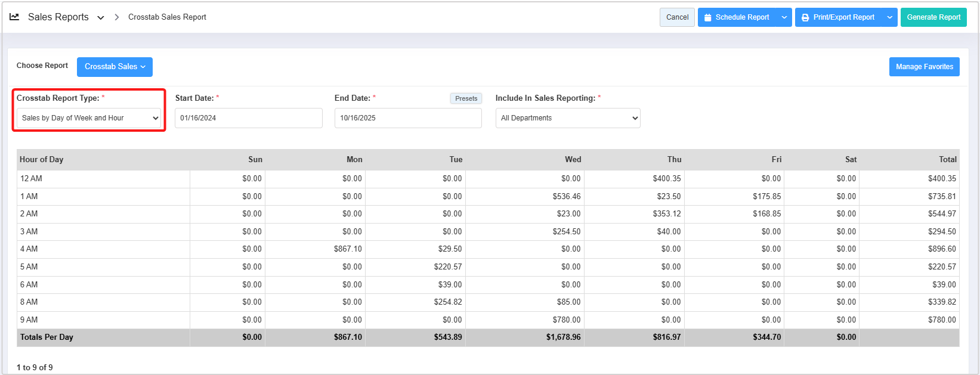
Task: Click the 5 AM row label
Action: coord(29,267)
